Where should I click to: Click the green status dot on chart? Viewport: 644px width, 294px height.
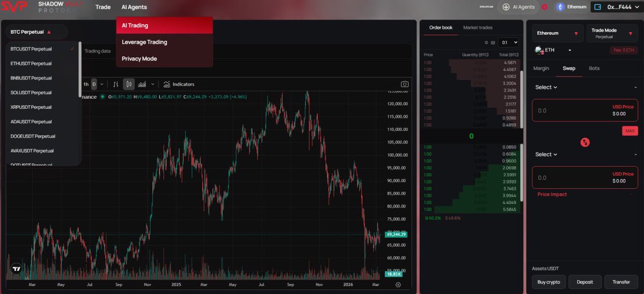click(102, 97)
